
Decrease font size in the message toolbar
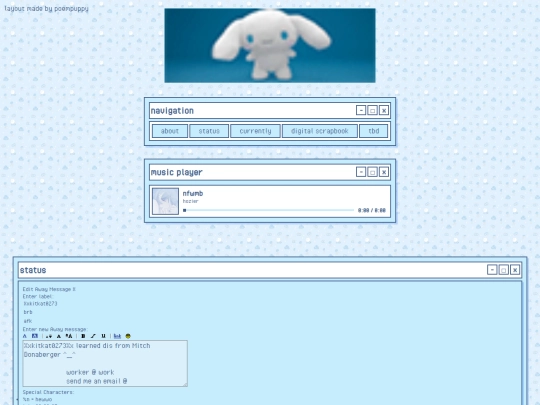[49, 336]
